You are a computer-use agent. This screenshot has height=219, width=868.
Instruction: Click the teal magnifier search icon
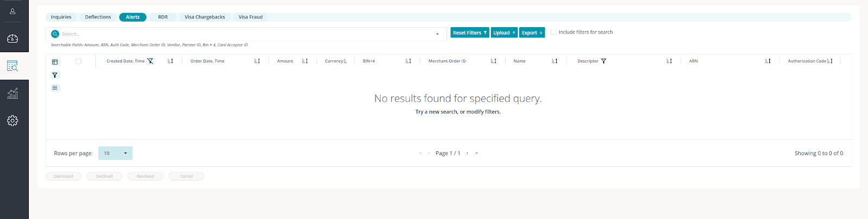pos(55,34)
